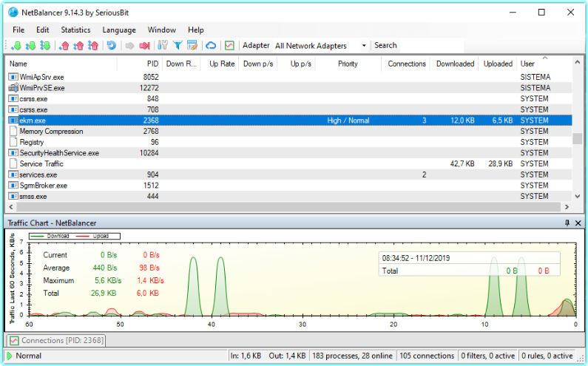Open the Statistics menu
Screen dimensions: 588x366
pyautogui.click(x=75, y=30)
